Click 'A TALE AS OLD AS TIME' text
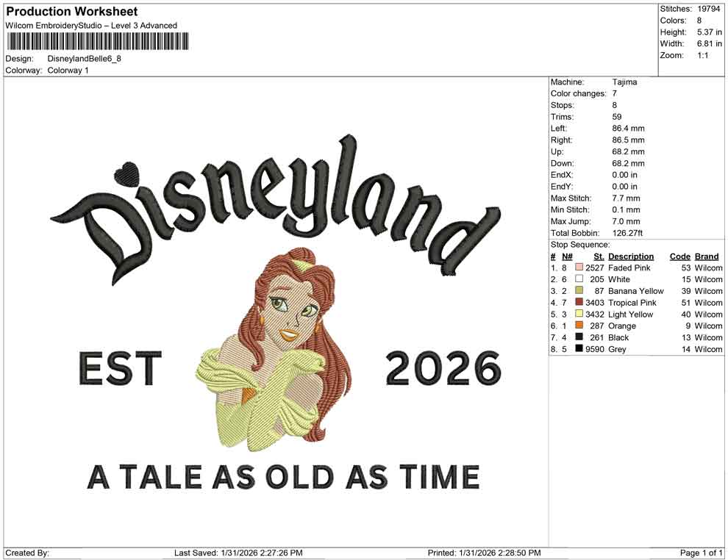The image size is (728, 560). click(x=284, y=477)
